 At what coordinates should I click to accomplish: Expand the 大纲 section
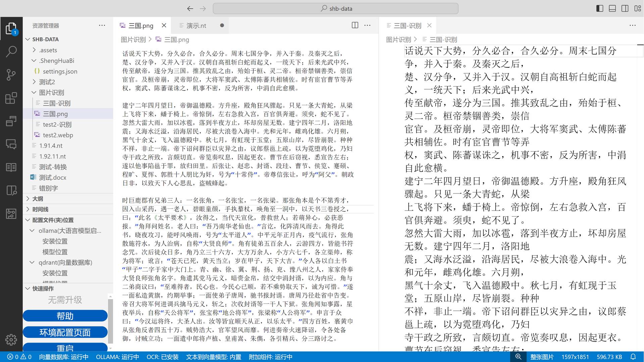38,199
